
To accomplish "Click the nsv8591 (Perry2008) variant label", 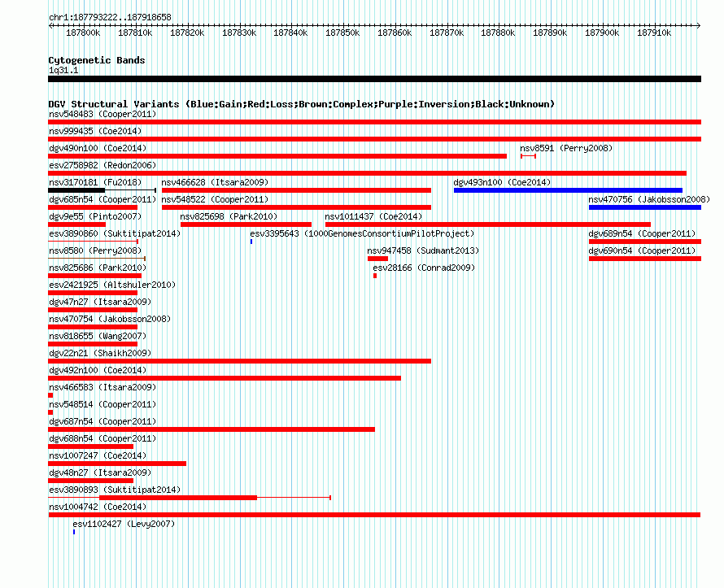I will click(x=566, y=148).
